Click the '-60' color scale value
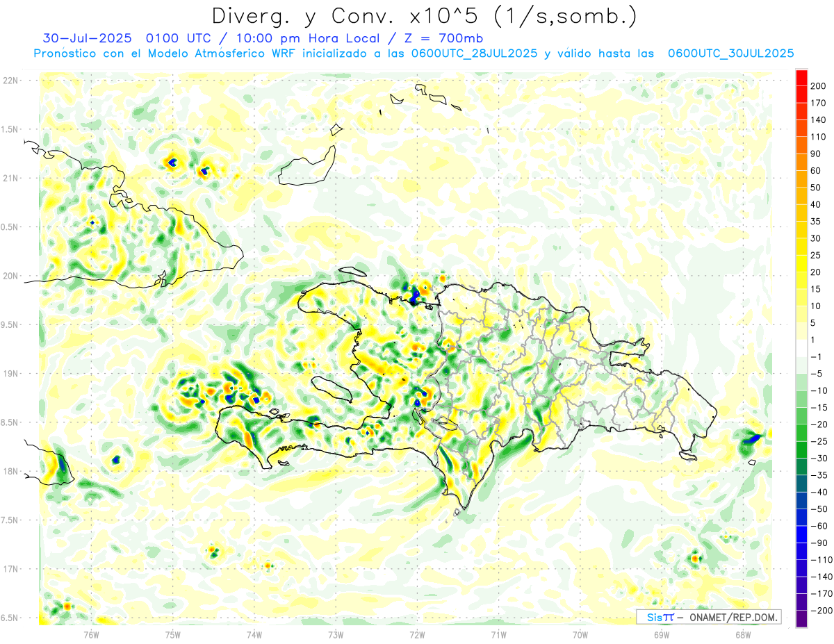 point(819,526)
